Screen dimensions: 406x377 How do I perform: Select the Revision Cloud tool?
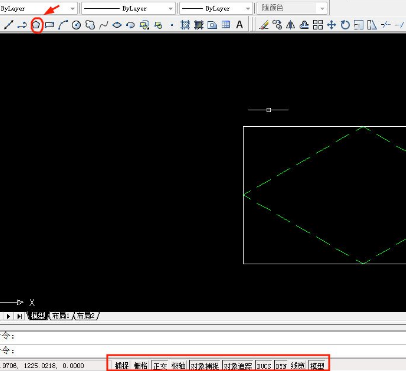(x=90, y=25)
